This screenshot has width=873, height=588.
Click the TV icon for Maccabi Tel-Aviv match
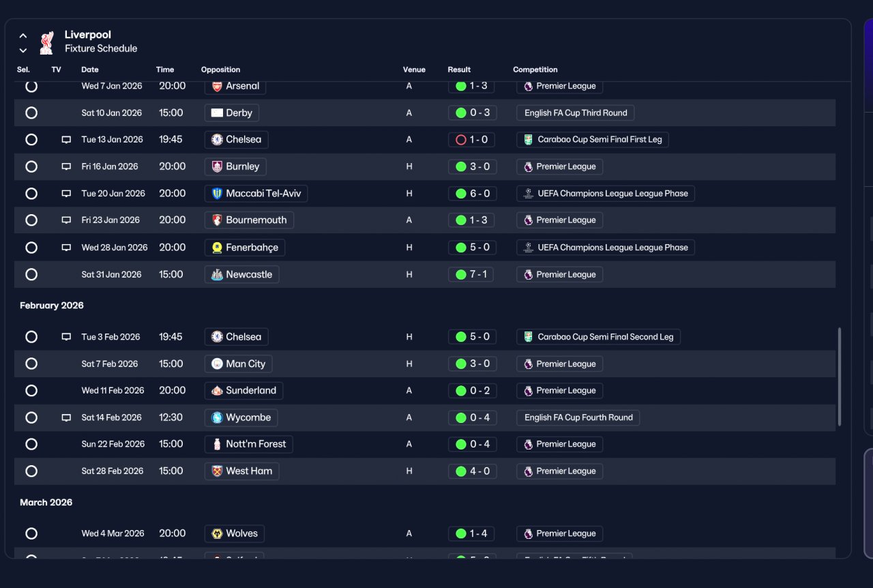[66, 194]
